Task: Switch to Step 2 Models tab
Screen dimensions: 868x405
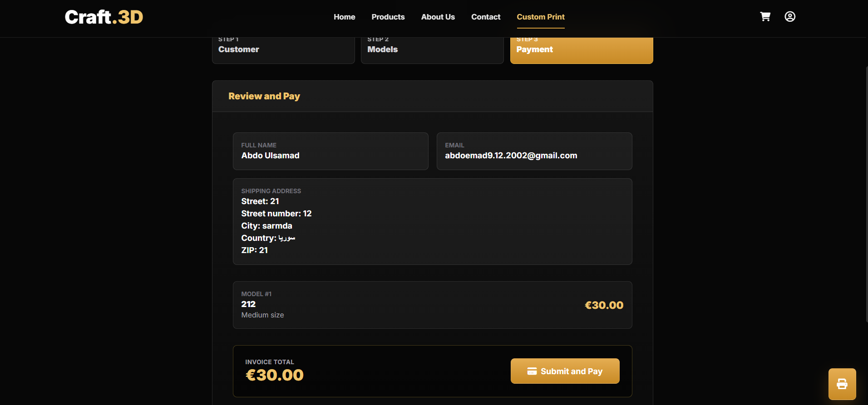Action: 432,50
